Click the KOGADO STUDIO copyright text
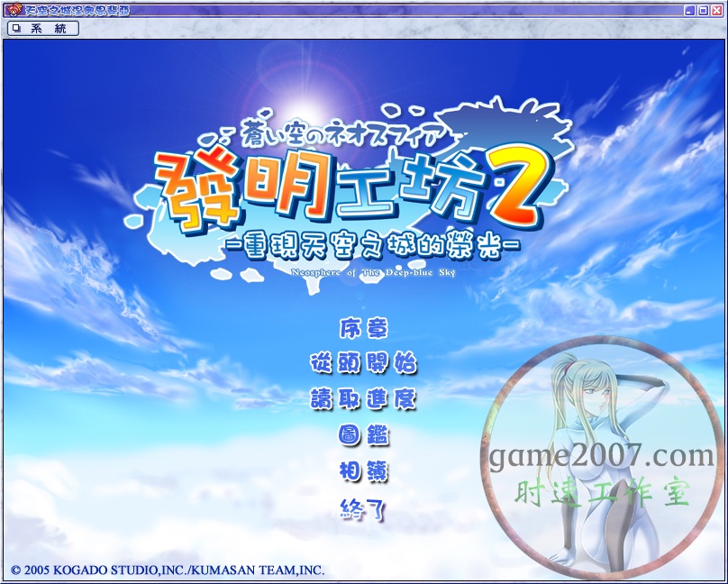This screenshot has height=584, width=728. [168, 570]
